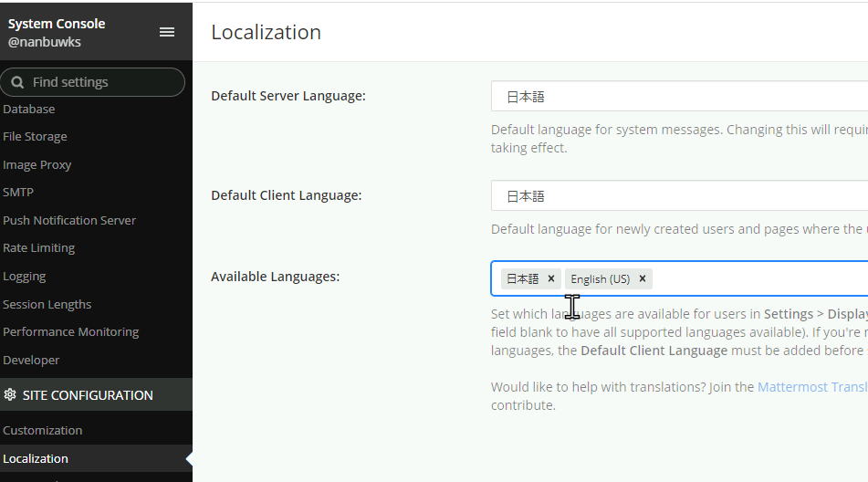
Task: Open Rate Limiting settings
Action: coord(38,248)
